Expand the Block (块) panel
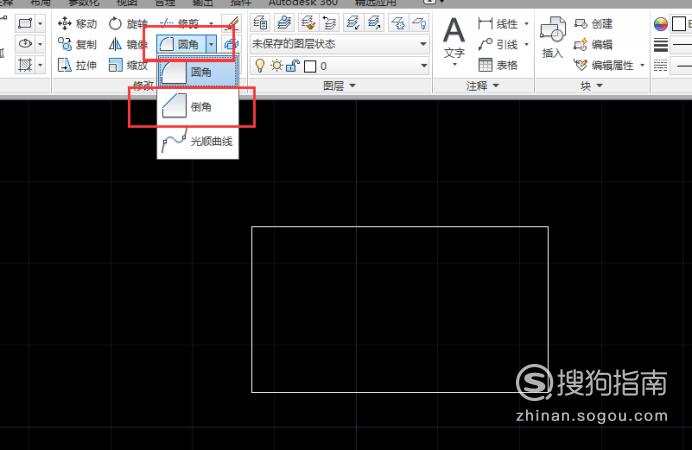 pyautogui.click(x=591, y=86)
